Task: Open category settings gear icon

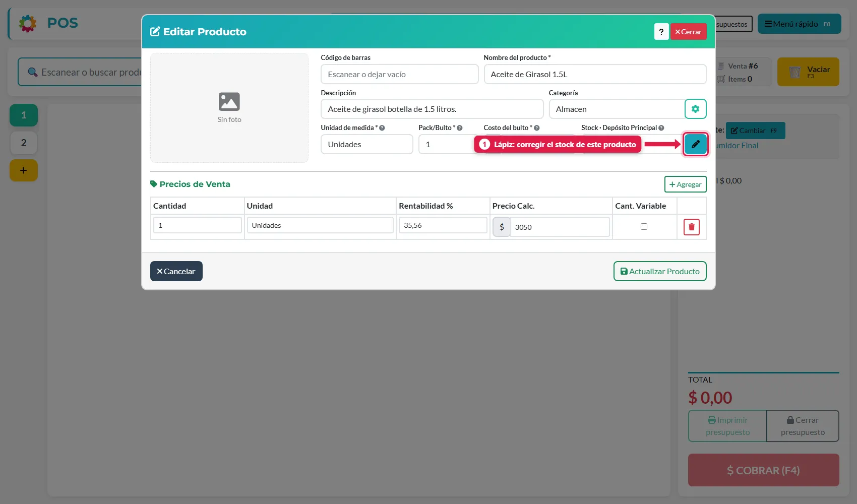Action: tap(695, 109)
